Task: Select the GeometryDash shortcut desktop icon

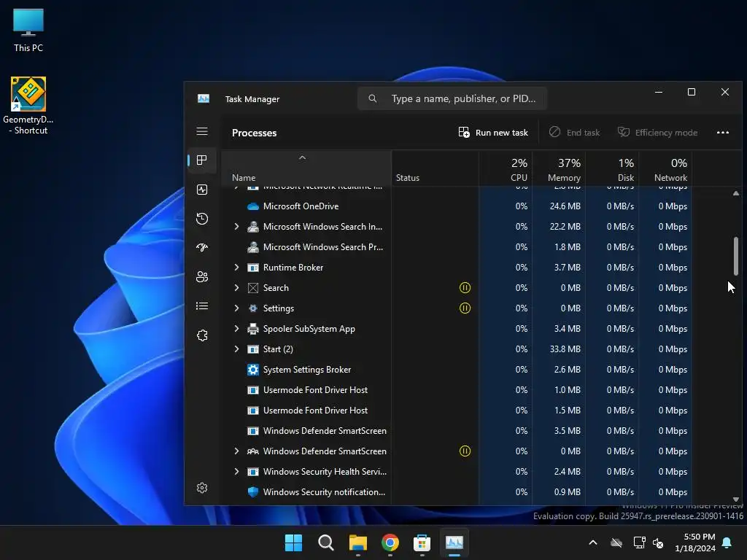Action: [28, 106]
